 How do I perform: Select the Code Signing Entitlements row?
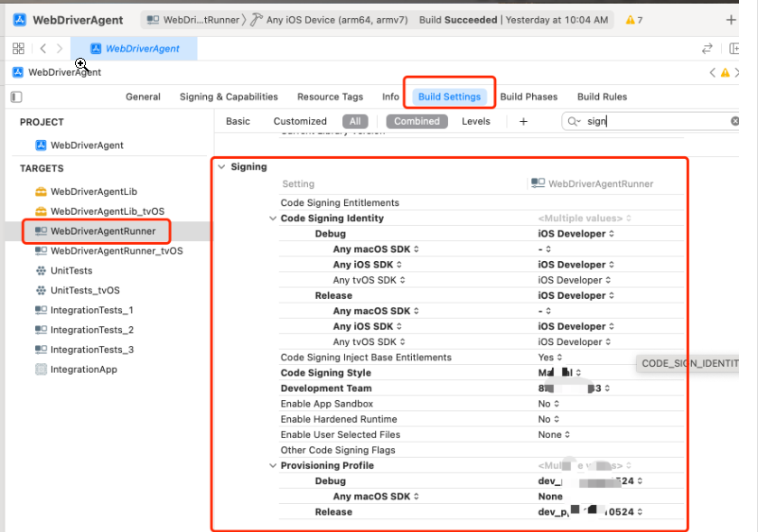coord(481,203)
